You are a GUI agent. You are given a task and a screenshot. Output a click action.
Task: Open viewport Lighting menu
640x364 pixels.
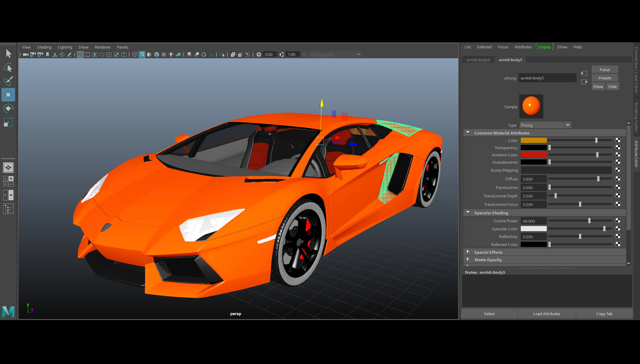point(65,47)
